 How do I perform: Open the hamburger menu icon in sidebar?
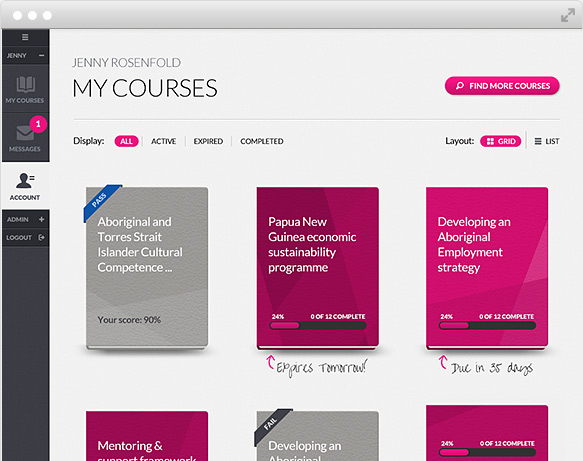point(25,37)
